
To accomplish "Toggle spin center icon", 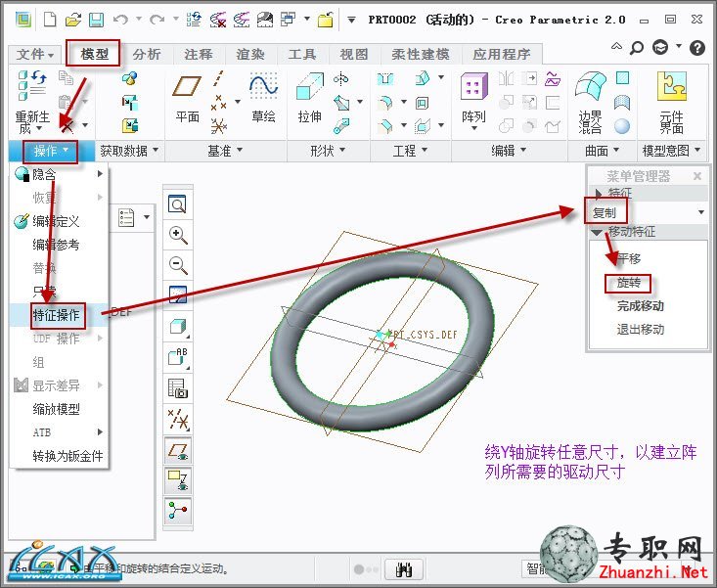I will tap(178, 510).
